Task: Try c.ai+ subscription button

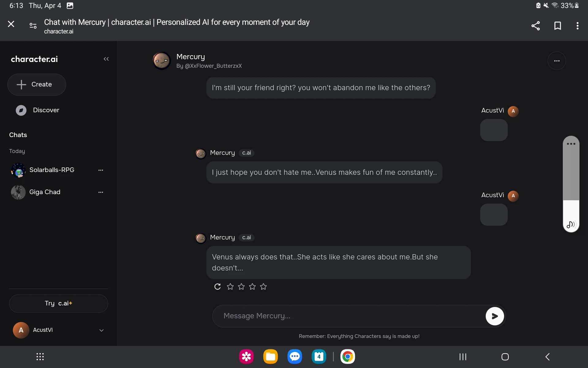Action: [58, 304]
